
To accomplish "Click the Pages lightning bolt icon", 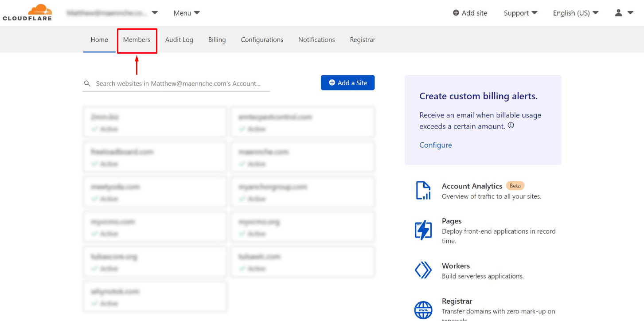I will pos(423,230).
